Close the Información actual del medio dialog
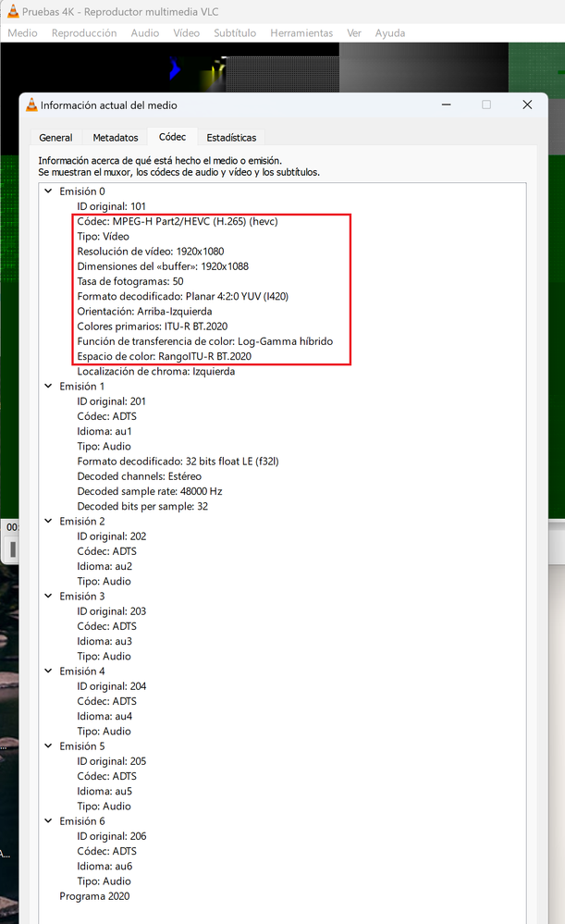 coord(528,105)
